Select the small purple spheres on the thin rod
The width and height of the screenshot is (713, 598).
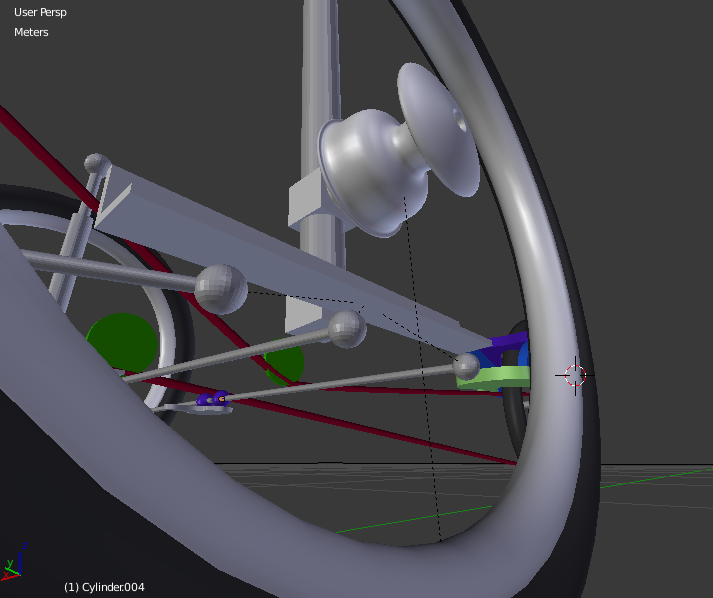214,399
